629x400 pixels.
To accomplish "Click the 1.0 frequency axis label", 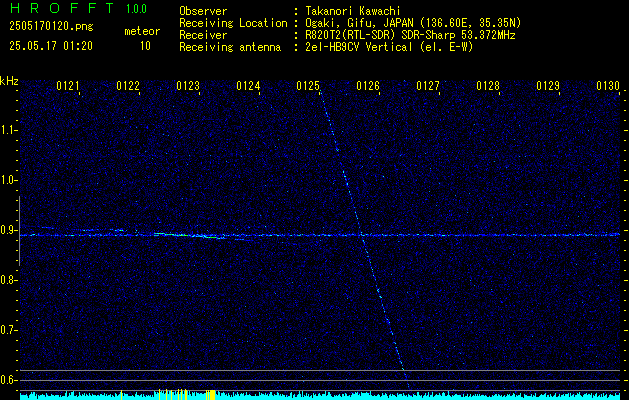I will (9, 180).
